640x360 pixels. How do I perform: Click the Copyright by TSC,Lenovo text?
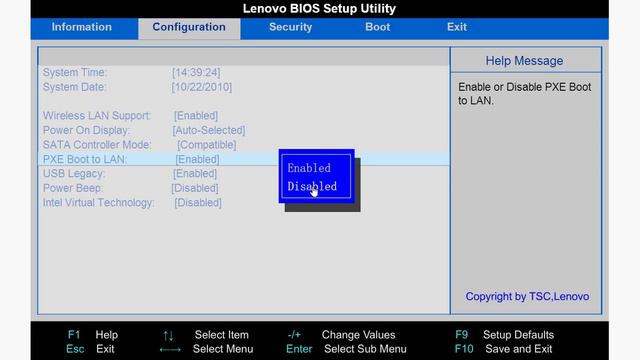click(527, 297)
